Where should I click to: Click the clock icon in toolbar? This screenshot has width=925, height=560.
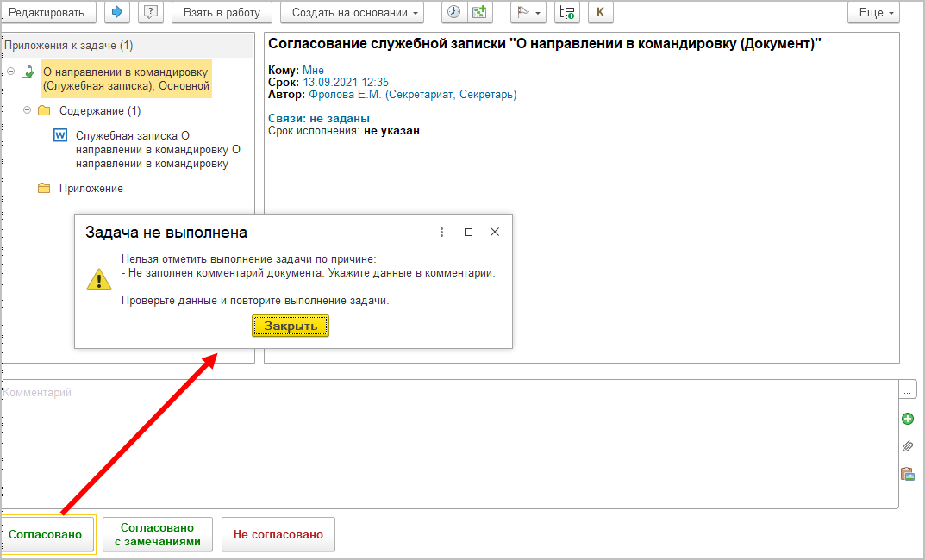(x=453, y=13)
